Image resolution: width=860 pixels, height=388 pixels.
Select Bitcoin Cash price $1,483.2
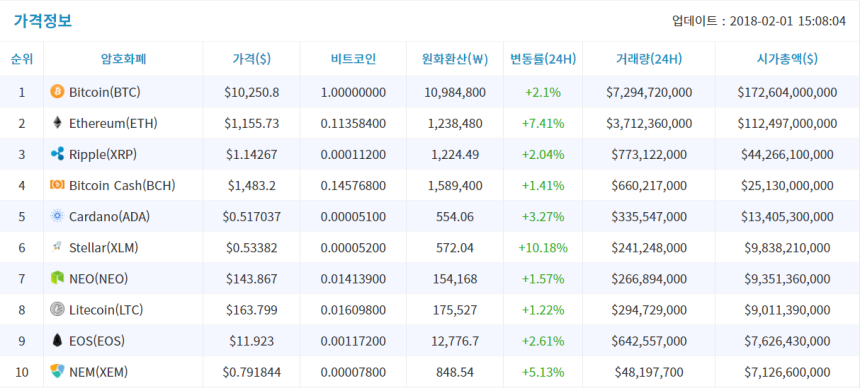coord(252,185)
